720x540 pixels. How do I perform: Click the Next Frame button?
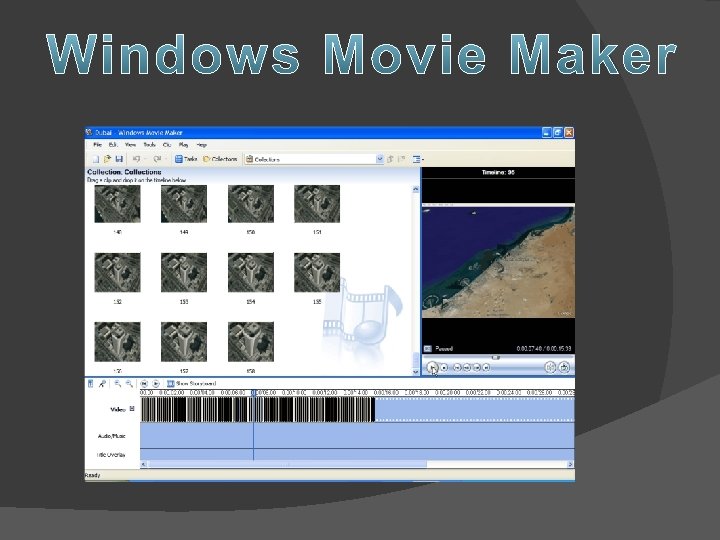tap(477, 367)
